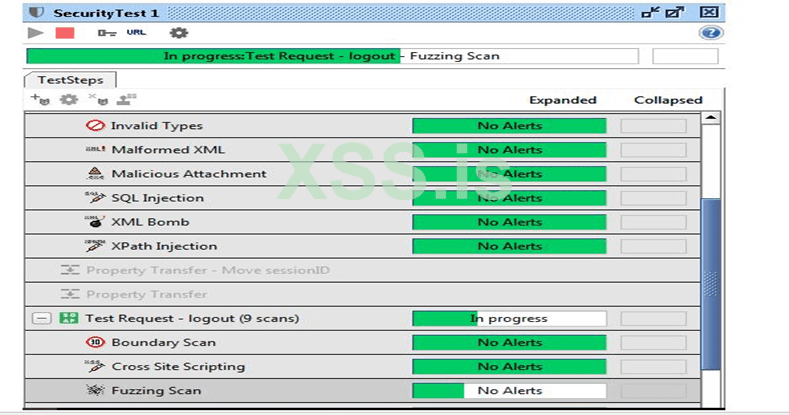Screen dimensions: 789x415
Task: Select the XPath Injection scan icon
Action: pos(95,245)
